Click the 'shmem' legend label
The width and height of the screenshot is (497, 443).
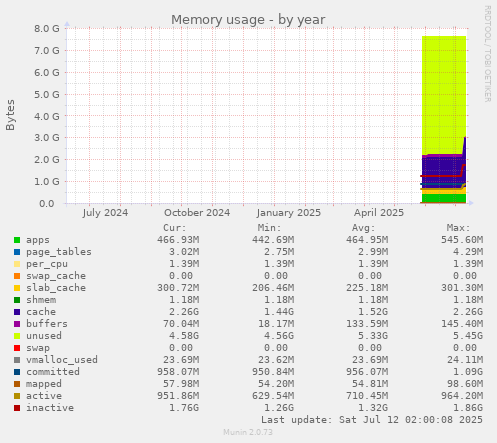41,300
